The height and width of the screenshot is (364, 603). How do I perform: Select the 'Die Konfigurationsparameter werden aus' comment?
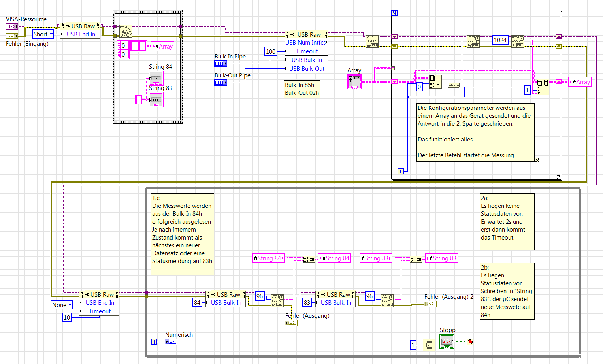476,132
